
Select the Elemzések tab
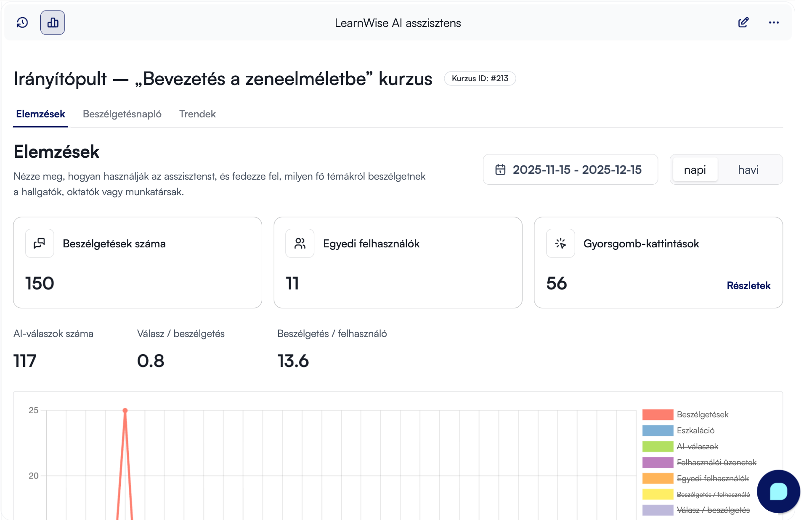coord(40,114)
